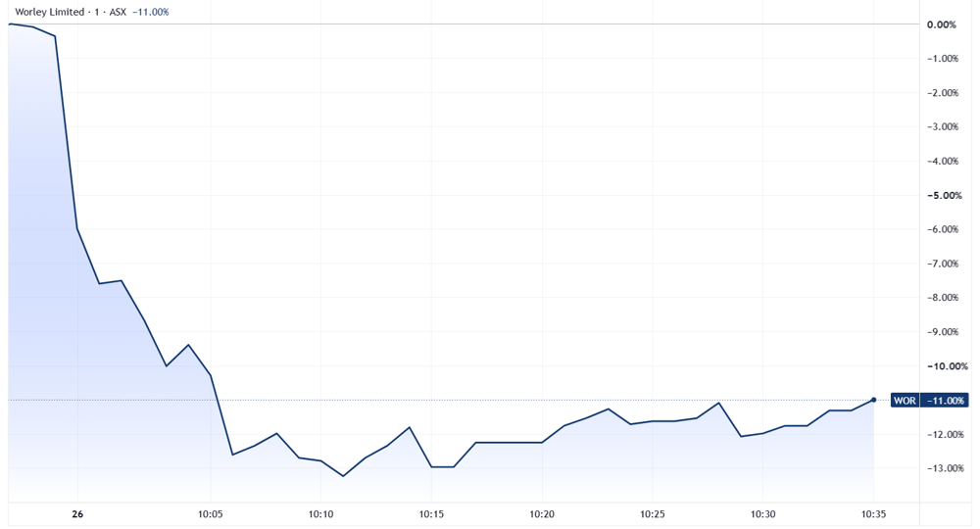Screen dimensions: 980x529
Task: Click the -13.00% axis label
Action: coord(944,468)
